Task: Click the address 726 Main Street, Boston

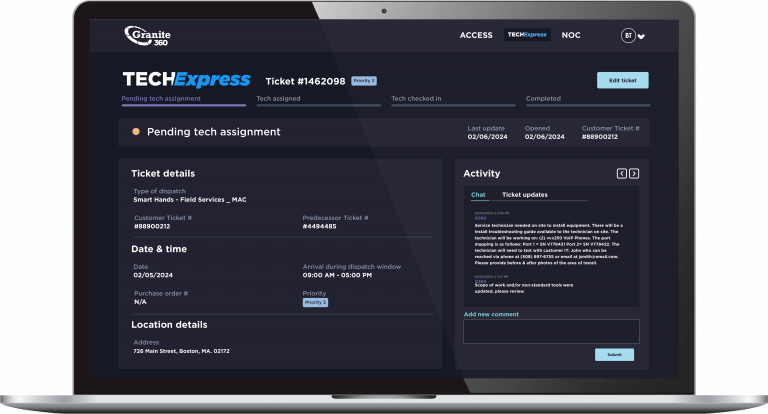Action: [181, 351]
